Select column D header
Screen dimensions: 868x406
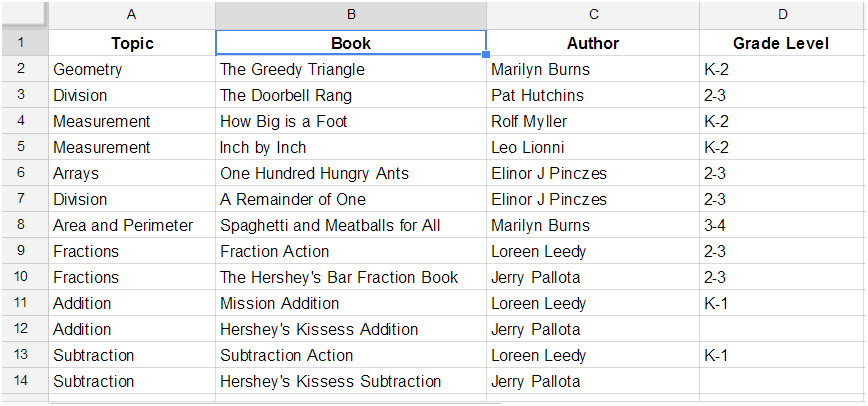click(x=782, y=14)
